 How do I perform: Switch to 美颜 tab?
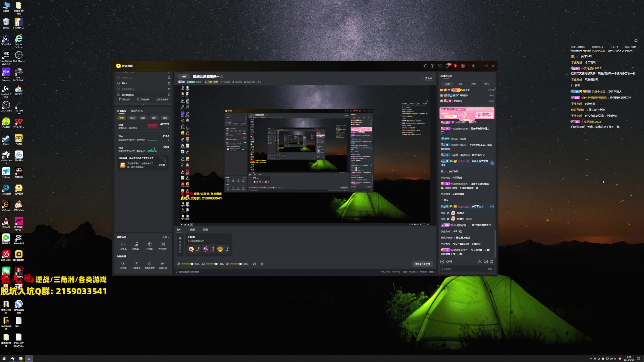pos(192,230)
